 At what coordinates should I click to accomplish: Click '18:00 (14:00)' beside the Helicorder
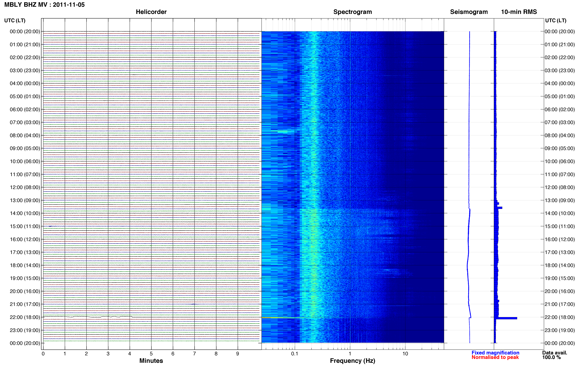coord(25,265)
